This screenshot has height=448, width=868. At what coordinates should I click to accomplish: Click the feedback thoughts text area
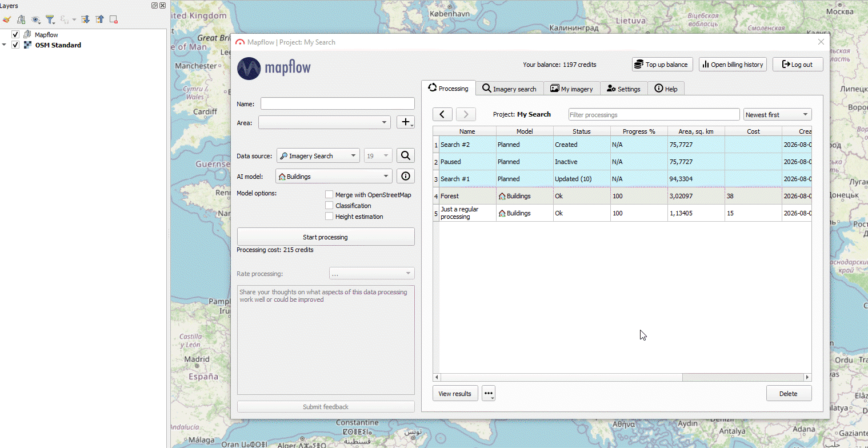pyautogui.click(x=326, y=340)
